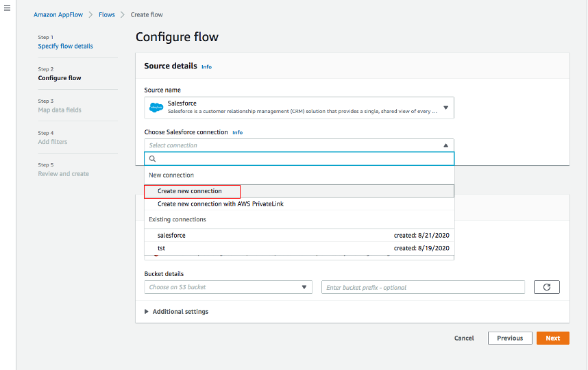Open the Source name dropdown arrow

[445, 108]
